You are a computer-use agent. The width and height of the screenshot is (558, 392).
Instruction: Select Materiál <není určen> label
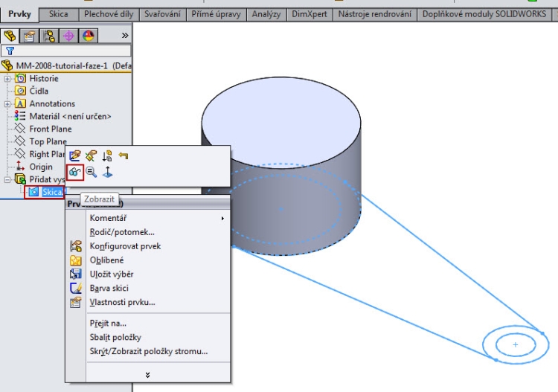[x=70, y=116]
